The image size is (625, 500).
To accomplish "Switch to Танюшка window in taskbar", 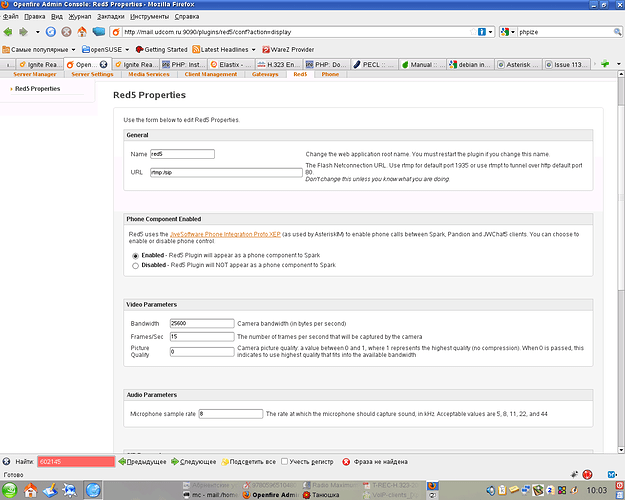I will coord(321,495).
